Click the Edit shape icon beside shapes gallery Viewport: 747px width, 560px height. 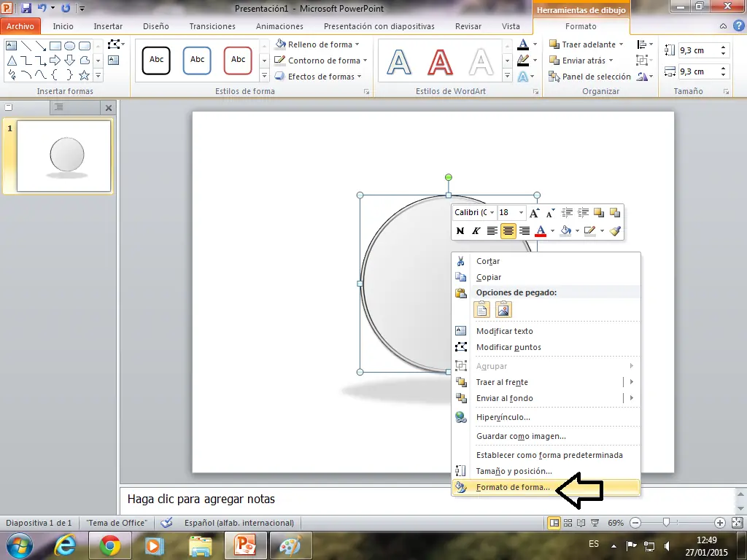[x=115, y=44]
